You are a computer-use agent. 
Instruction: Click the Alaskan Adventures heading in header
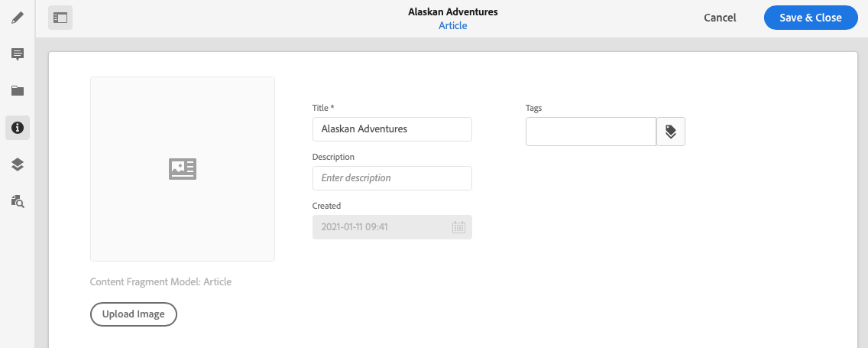[452, 12]
